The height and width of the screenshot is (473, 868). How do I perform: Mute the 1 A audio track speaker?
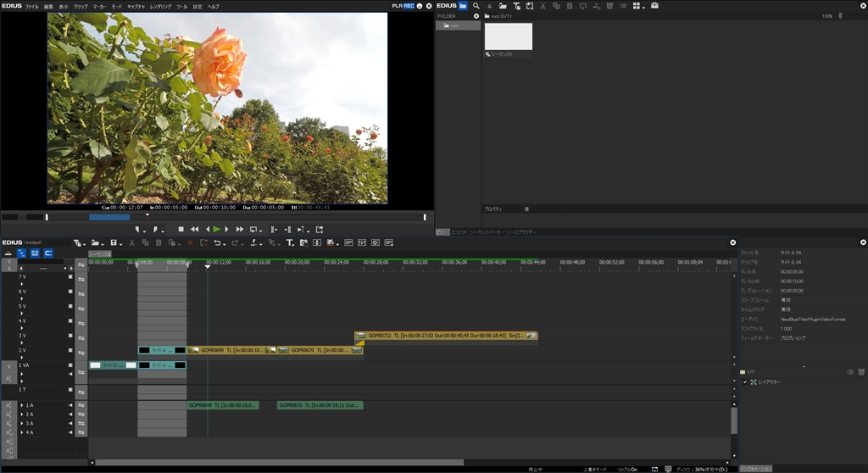pyautogui.click(x=70, y=406)
